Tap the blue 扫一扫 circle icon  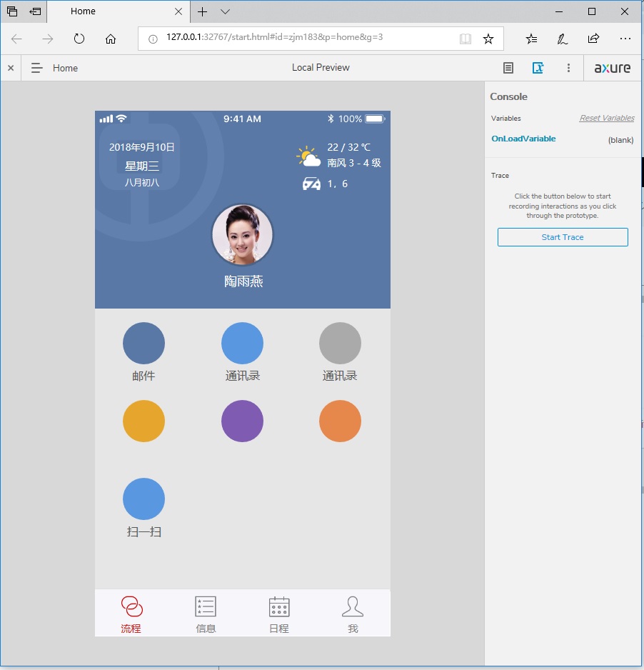144,499
